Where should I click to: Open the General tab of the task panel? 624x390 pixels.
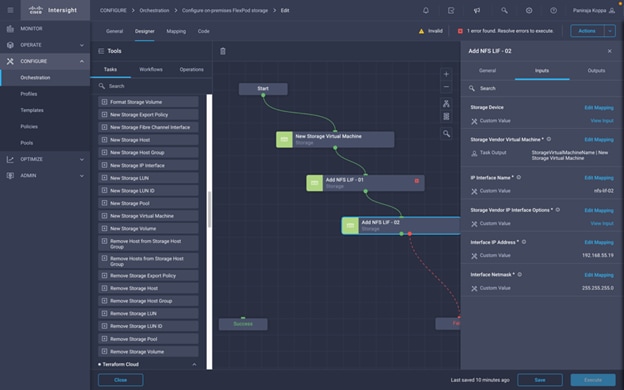487,70
